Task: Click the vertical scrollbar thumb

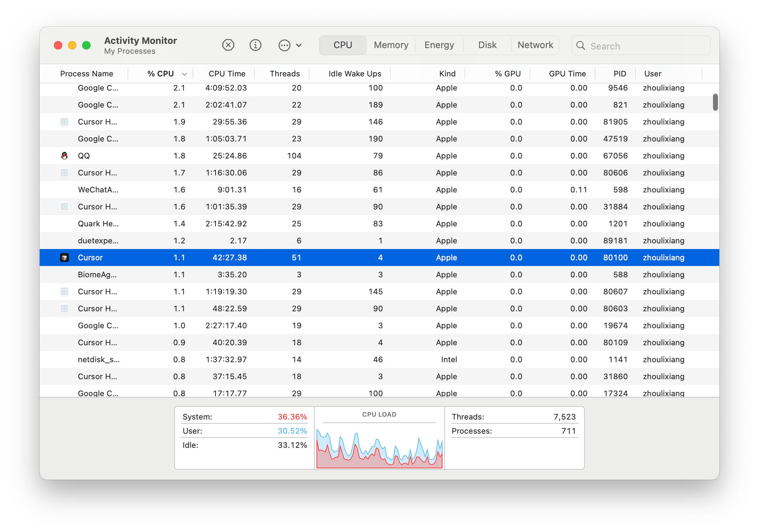Action: point(715,102)
